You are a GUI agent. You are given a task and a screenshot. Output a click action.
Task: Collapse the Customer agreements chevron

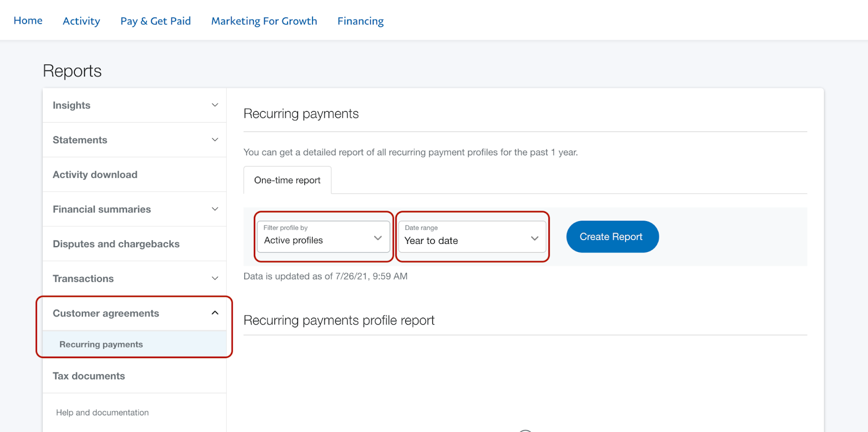coord(215,313)
